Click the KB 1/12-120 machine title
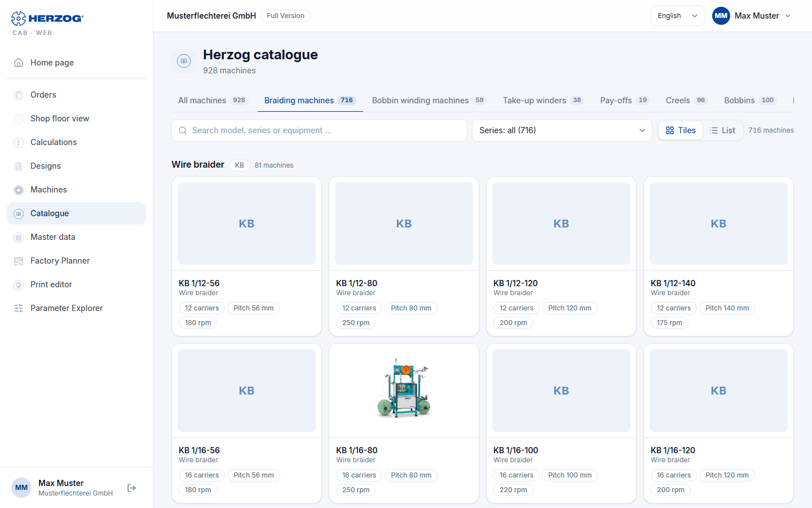This screenshot has height=508, width=812. coord(515,283)
